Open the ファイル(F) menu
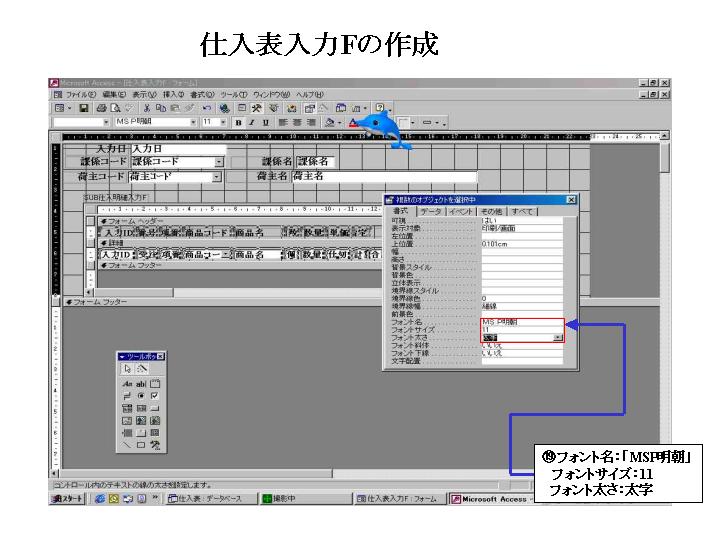Image resolution: width=720 pixels, height=540 pixels. [81, 95]
